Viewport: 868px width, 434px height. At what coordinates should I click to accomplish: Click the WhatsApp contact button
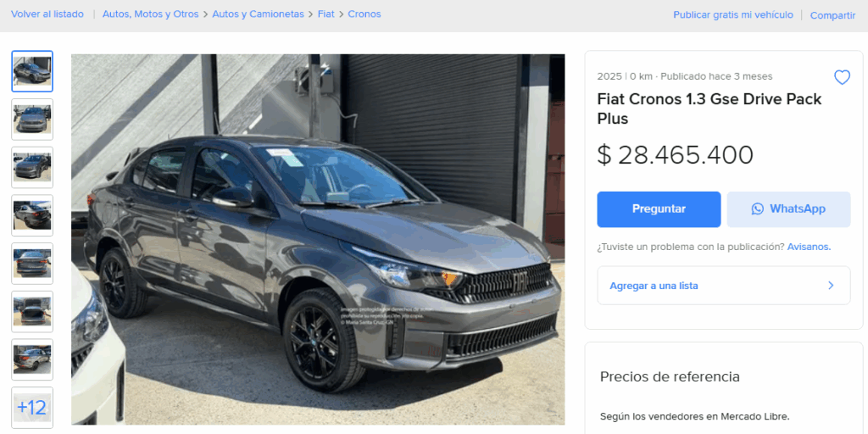tap(789, 209)
